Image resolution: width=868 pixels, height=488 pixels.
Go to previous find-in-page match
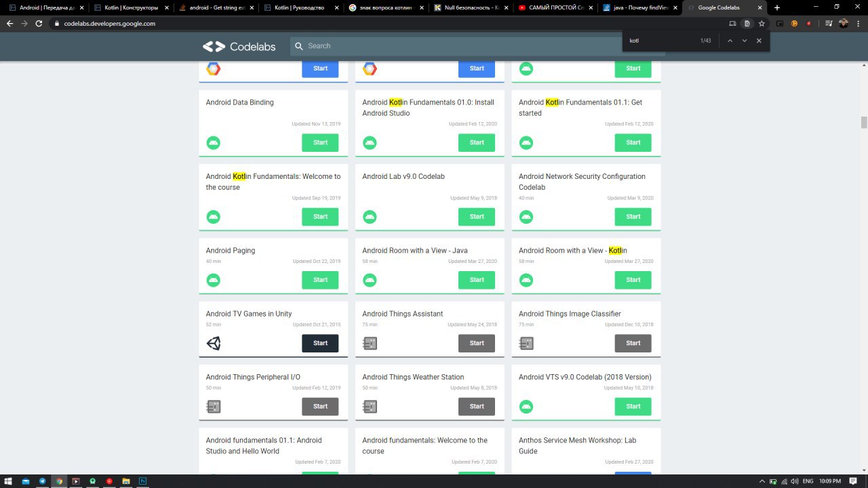[x=730, y=41]
